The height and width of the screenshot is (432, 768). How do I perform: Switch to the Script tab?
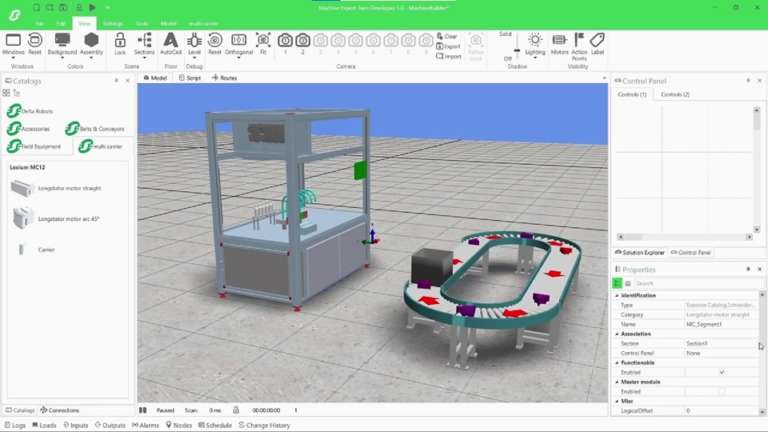click(x=190, y=78)
